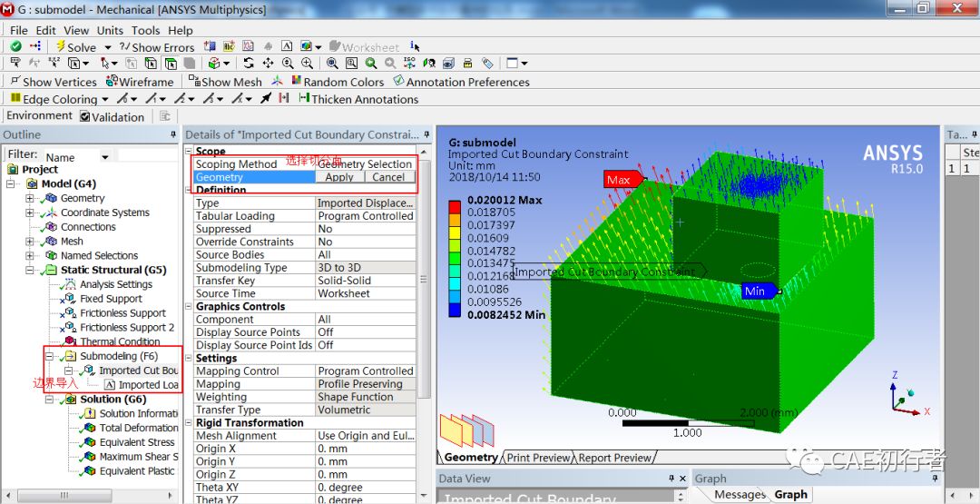Collapse the Model (G4) tree node
980x504 pixels.
(x=11, y=183)
